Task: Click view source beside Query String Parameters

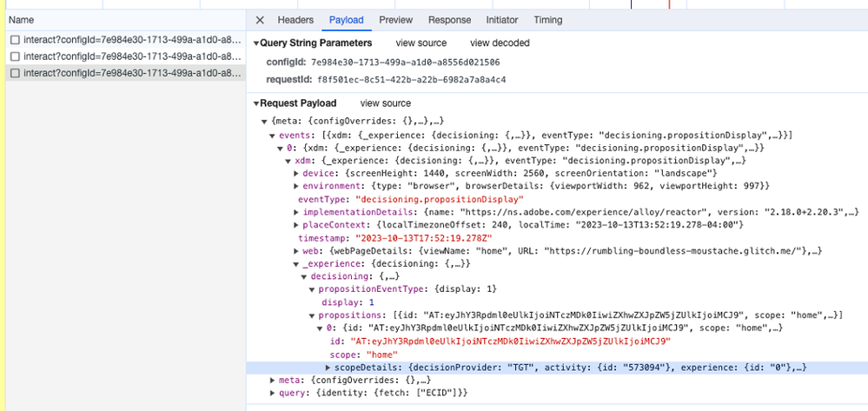Action: pos(421,43)
